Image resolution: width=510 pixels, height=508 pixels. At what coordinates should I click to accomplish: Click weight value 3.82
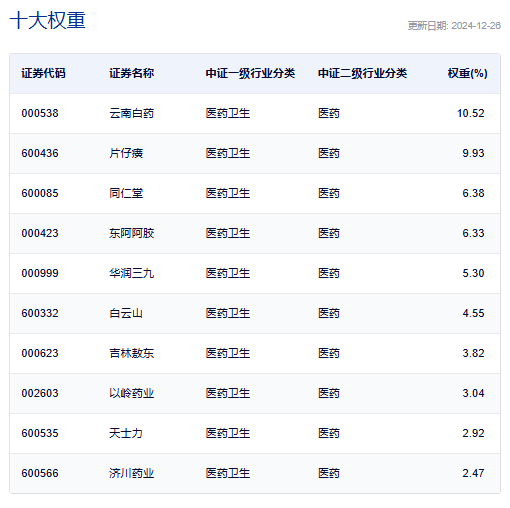[x=473, y=353]
